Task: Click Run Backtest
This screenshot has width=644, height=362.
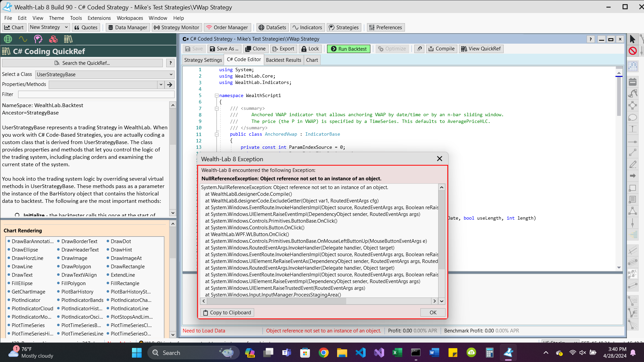Action: (x=349, y=49)
